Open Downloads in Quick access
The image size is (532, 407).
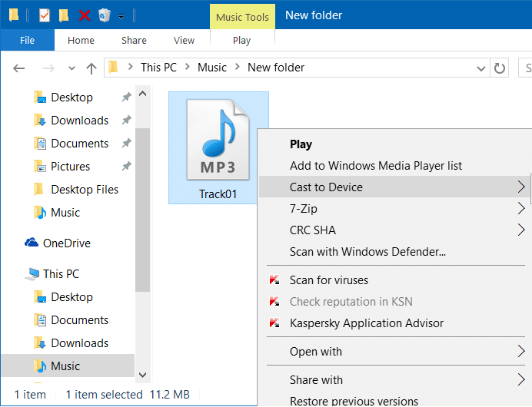point(79,121)
